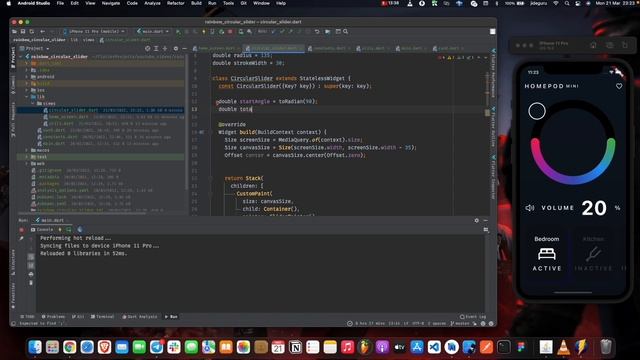Tap the heart favorite icon in simulator
Image resolution: width=640 pixels, height=360 pixels.
coord(619,86)
